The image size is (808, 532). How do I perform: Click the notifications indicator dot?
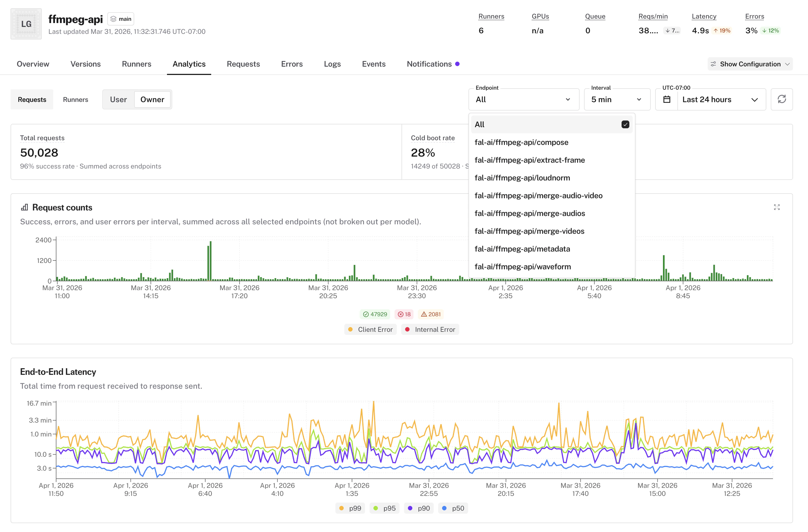(458, 64)
